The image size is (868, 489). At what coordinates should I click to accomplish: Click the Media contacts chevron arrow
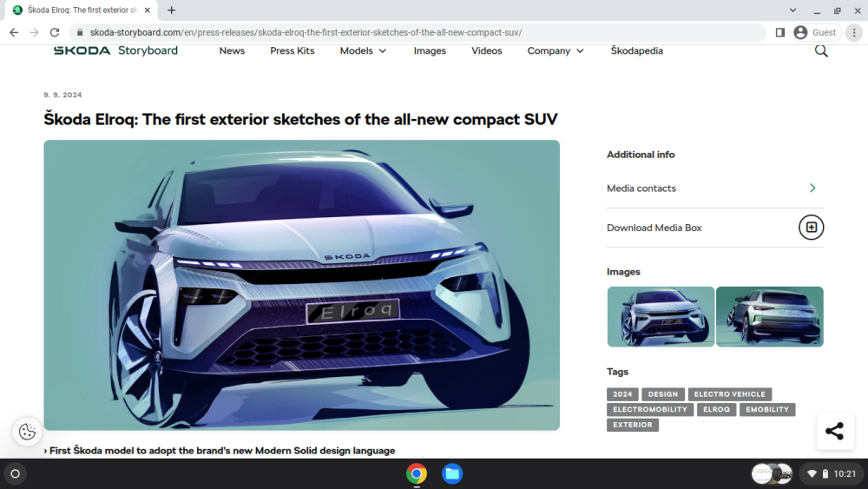[812, 188]
